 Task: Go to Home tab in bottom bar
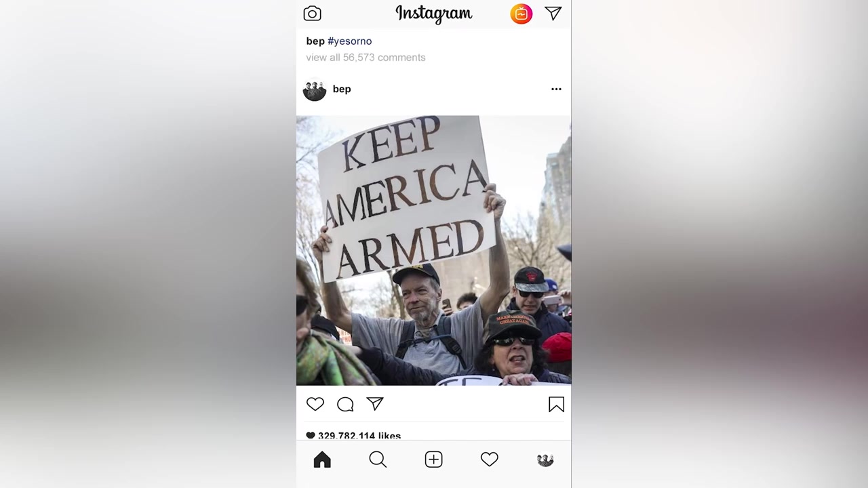pyautogui.click(x=322, y=460)
